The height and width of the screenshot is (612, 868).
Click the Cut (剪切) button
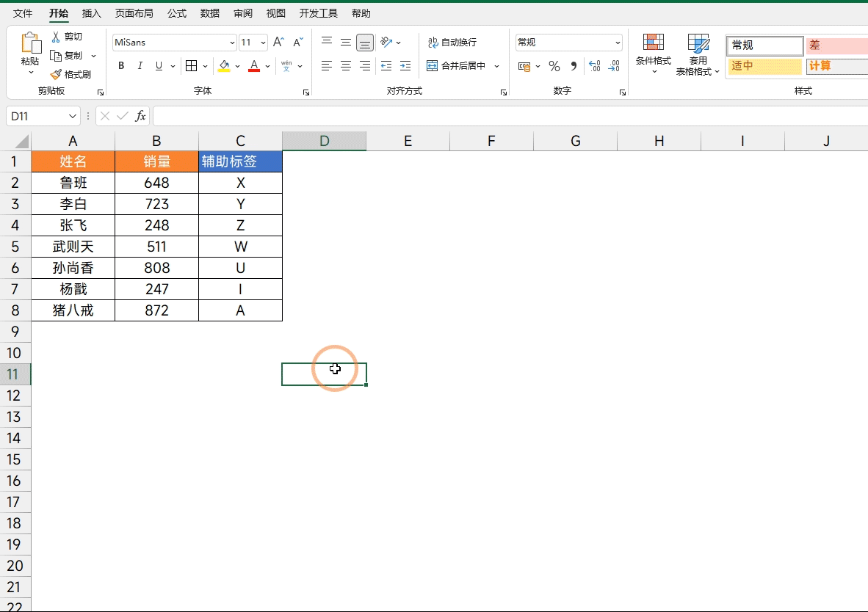pyautogui.click(x=67, y=37)
